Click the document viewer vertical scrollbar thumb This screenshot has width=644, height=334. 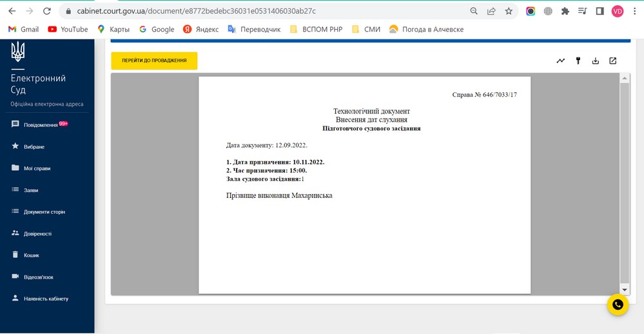[624, 183]
